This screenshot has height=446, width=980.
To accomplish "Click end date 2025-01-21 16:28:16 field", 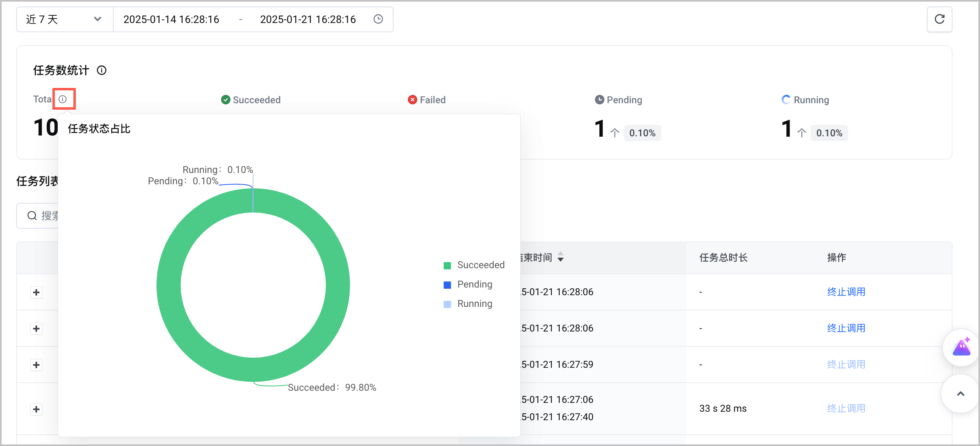I will 308,19.
